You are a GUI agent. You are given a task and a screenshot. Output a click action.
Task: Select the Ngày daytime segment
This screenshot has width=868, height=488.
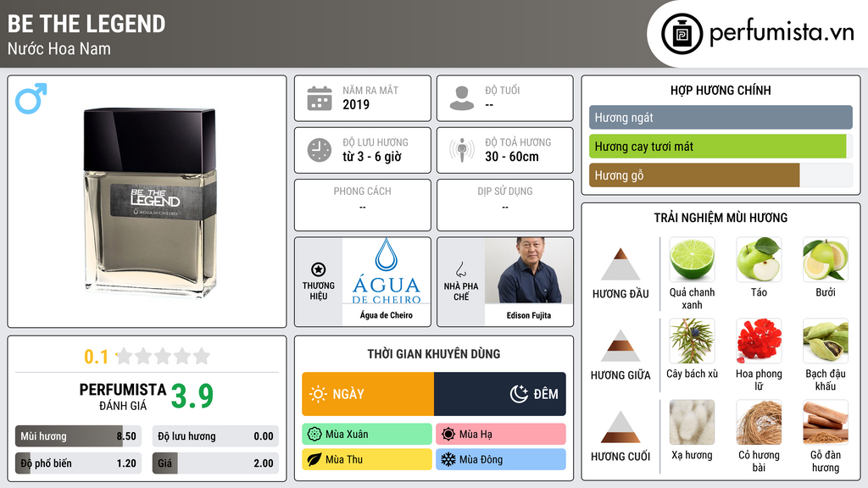pyautogui.click(x=368, y=394)
